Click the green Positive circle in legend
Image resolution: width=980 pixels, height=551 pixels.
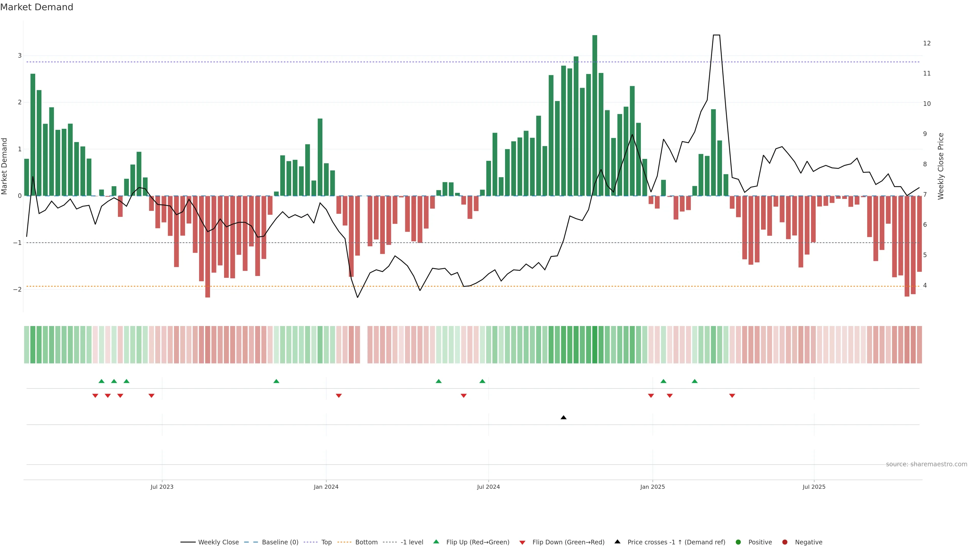(738, 542)
